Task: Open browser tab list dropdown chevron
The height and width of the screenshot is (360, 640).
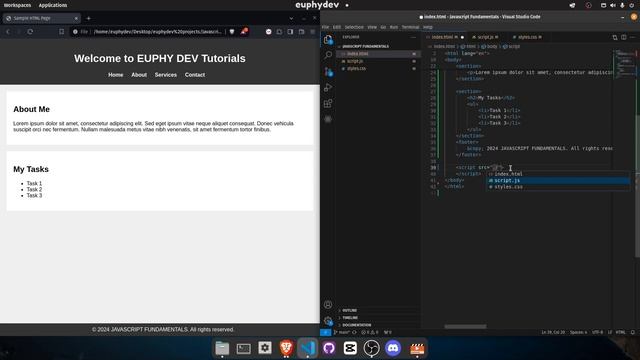Action: 291,18
